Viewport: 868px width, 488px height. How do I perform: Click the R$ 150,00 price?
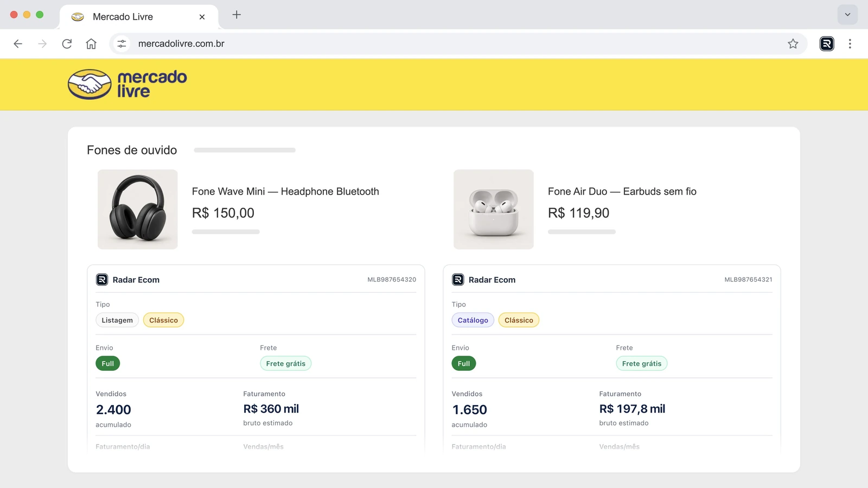click(223, 213)
